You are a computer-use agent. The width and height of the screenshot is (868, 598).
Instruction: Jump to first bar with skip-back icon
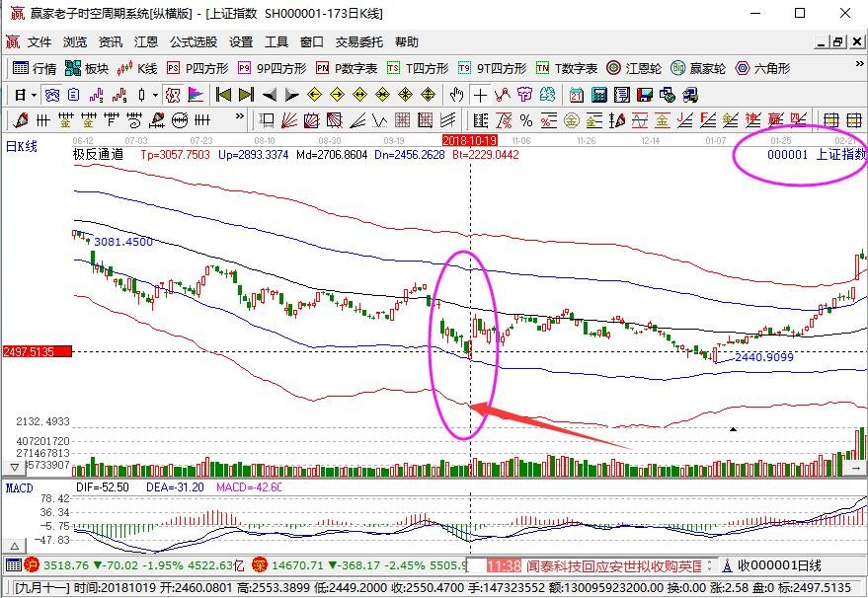pyautogui.click(x=223, y=95)
